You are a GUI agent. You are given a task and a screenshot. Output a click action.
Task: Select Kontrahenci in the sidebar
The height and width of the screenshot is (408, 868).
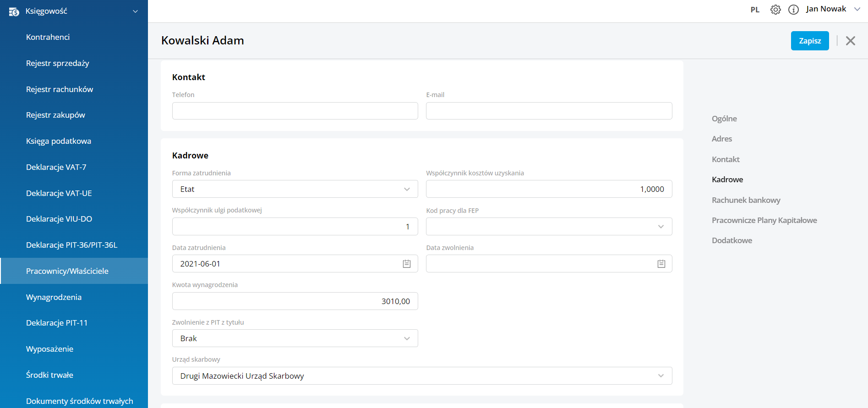click(48, 37)
